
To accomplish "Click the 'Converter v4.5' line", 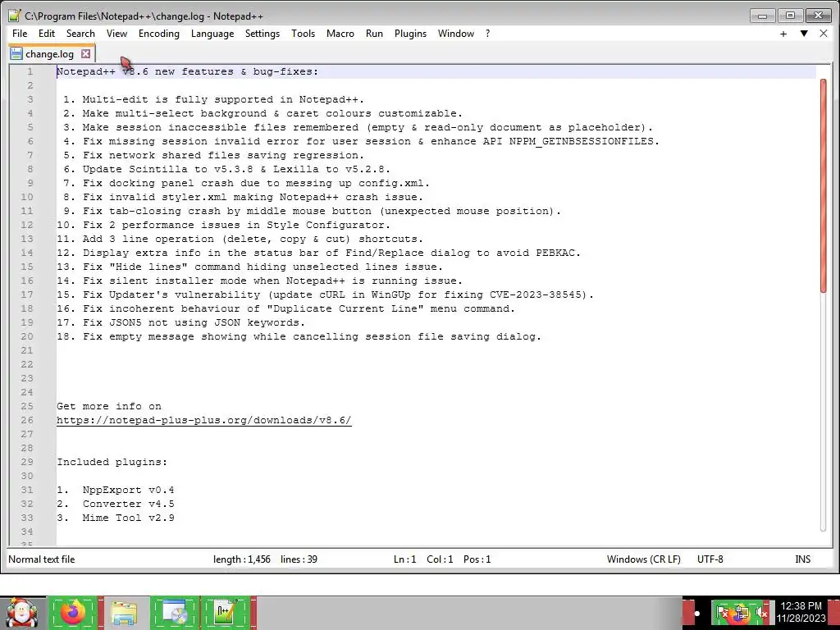I will [129, 504].
